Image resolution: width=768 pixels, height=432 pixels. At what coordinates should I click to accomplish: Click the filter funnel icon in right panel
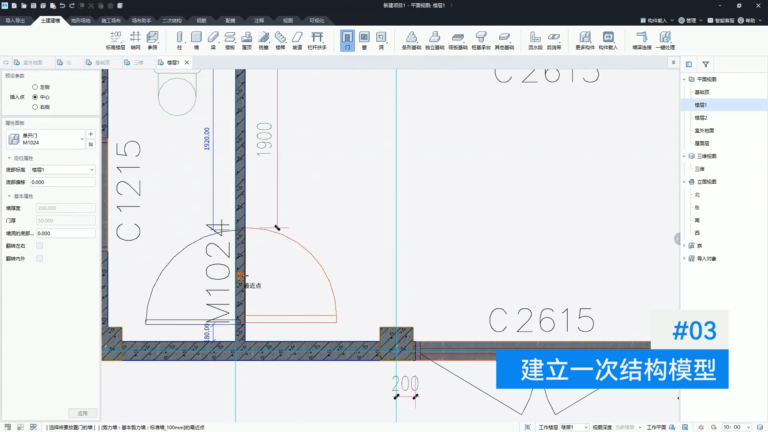click(x=706, y=64)
